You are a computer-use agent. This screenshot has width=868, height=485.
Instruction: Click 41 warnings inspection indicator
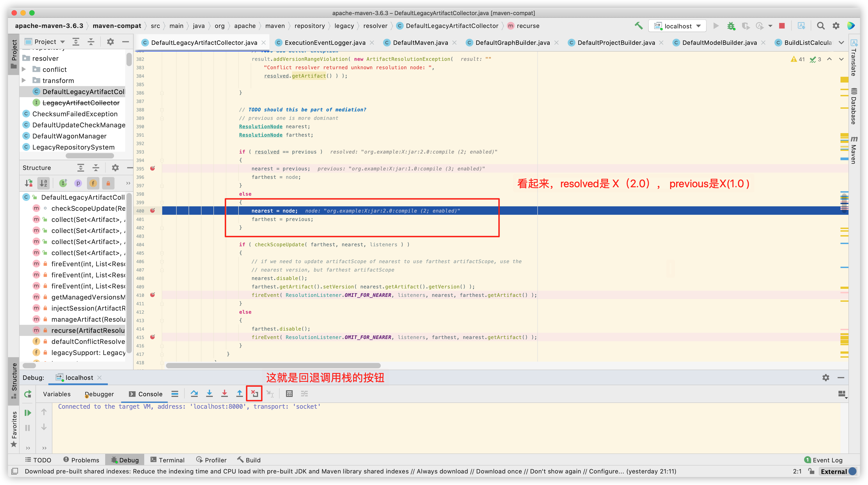pyautogui.click(x=798, y=59)
